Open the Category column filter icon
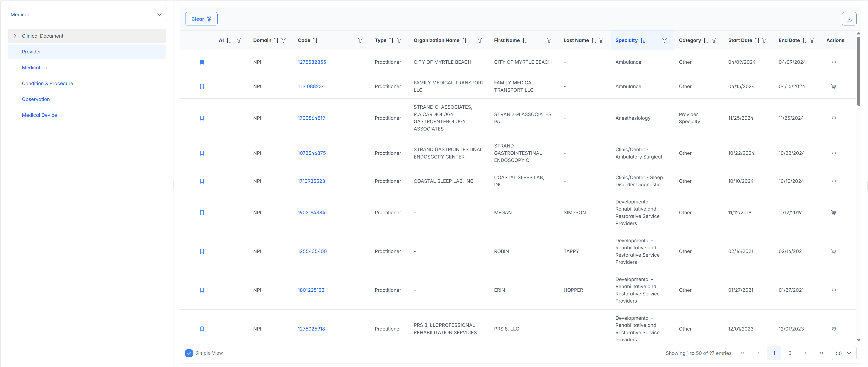 point(714,40)
